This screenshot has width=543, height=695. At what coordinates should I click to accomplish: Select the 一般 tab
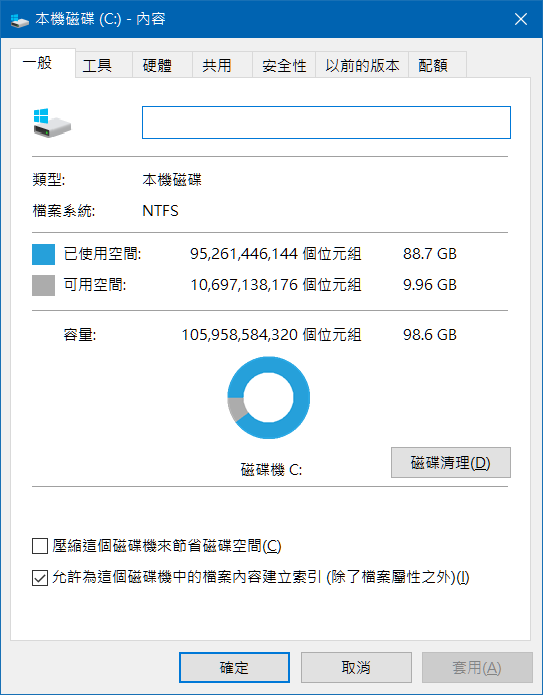38,63
